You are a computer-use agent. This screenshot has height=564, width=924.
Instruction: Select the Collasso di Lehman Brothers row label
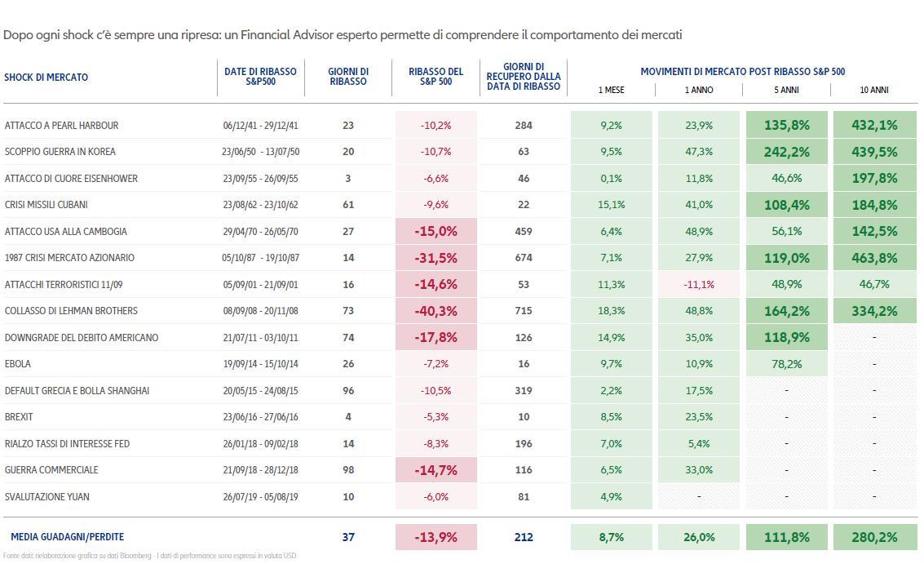71,311
